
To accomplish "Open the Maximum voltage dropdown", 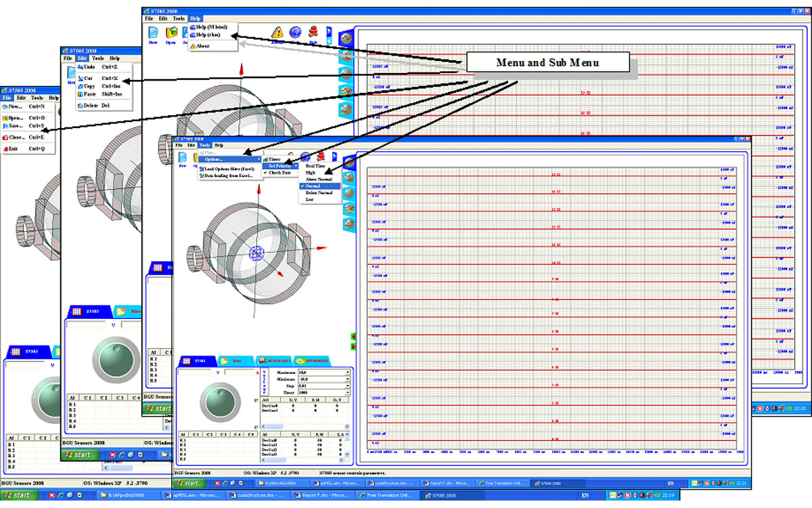I will (x=347, y=373).
